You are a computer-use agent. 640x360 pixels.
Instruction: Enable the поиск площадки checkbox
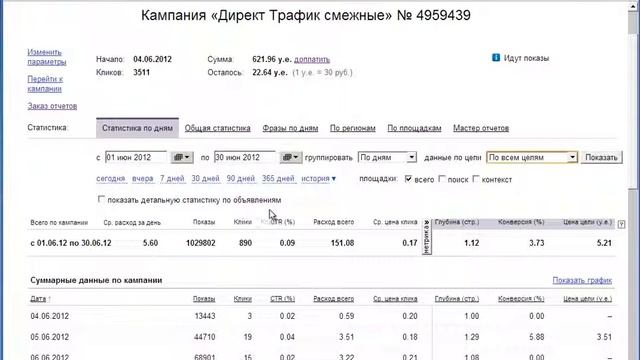pos(442,179)
